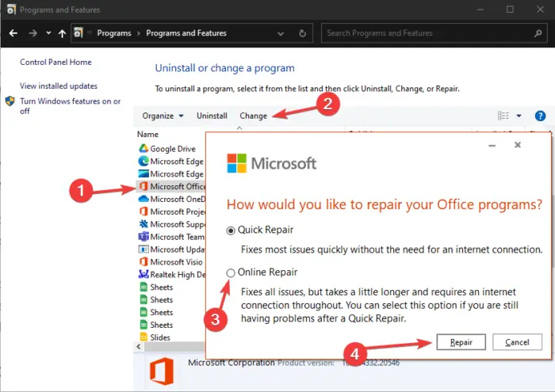The width and height of the screenshot is (555, 392).
Task: Click the back navigation arrow
Action: tap(13, 33)
